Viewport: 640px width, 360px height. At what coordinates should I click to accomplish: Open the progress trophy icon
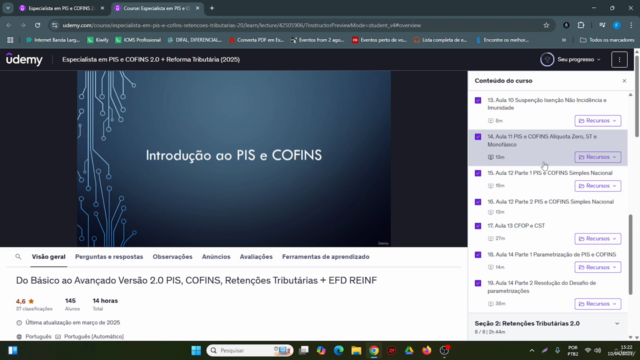point(547,60)
